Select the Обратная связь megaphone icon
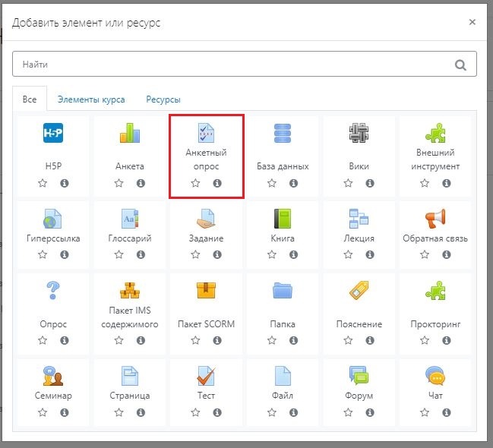Screen dimensions: 493x448 tap(435, 219)
